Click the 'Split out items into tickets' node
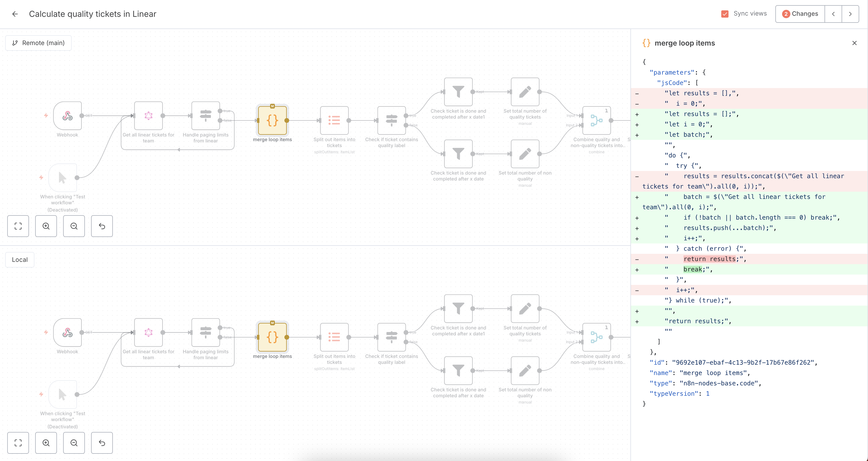Screen dimensions: 868x461 click(x=335, y=121)
